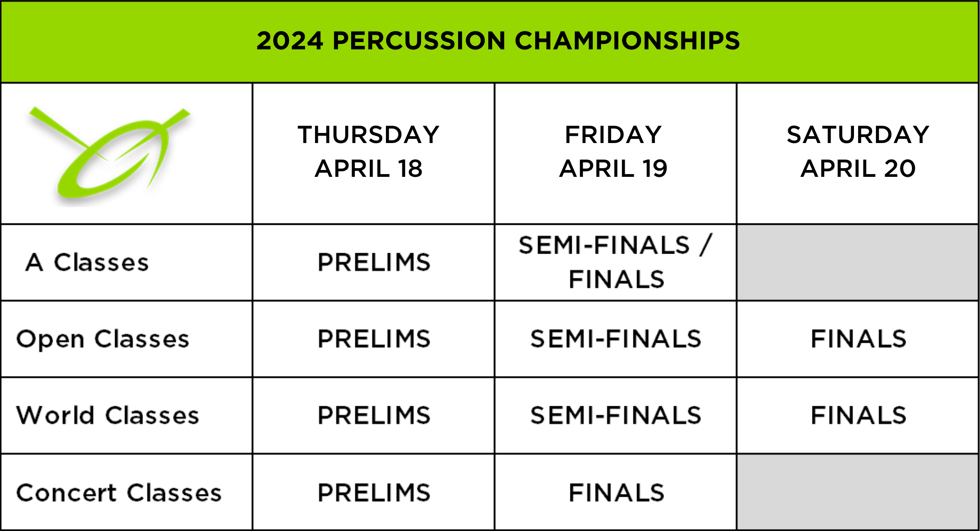Image resolution: width=980 pixels, height=531 pixels.
Task: Click FINALS in the World Classes row
Action: (x=859, y=415)
